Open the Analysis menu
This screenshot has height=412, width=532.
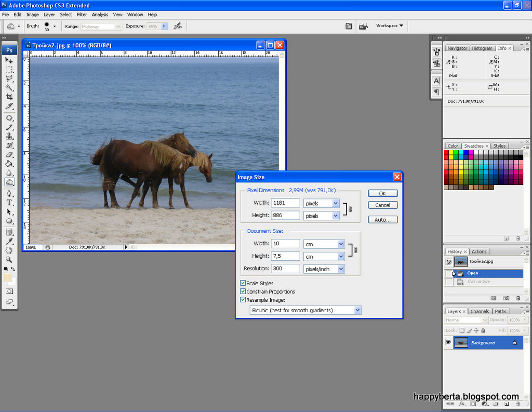pos(100,15)
